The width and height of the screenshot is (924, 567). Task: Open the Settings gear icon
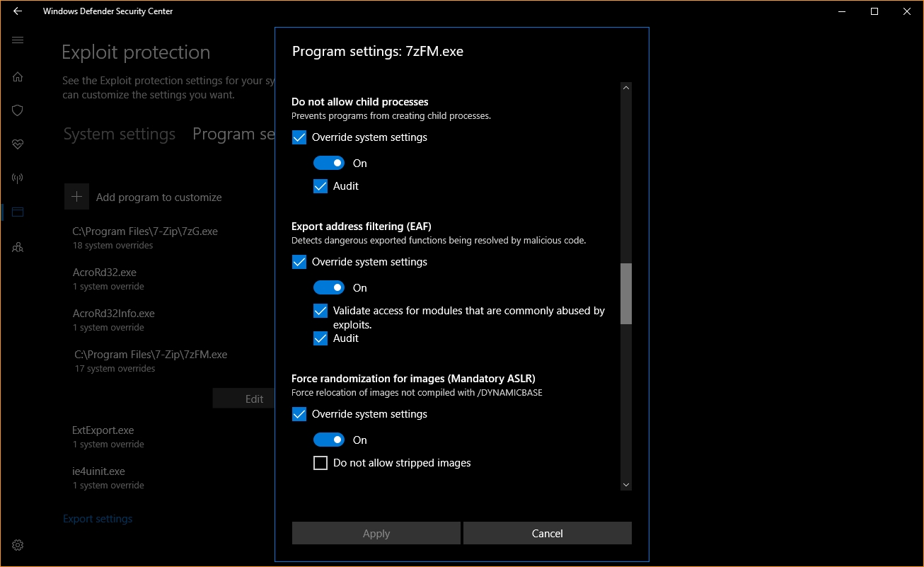click(x=18, y=545)
